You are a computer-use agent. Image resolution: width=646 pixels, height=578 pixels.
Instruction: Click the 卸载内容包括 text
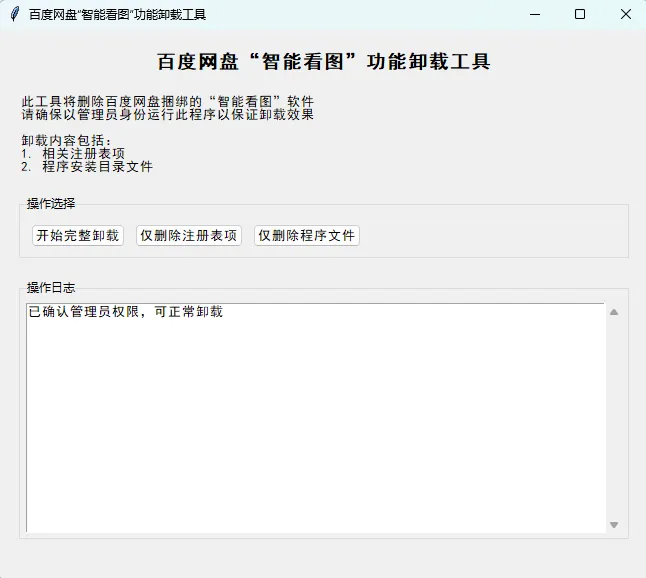[x=67, y=140]
